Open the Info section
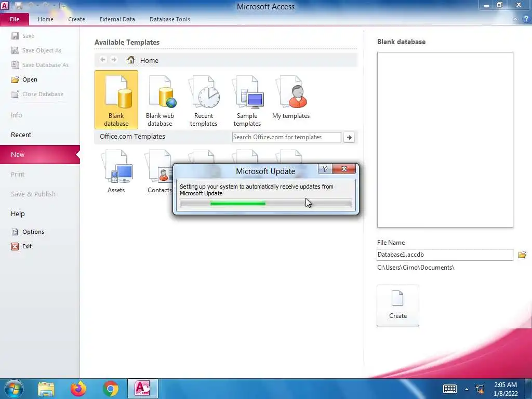The image size is (532, 399). point(16,115)
